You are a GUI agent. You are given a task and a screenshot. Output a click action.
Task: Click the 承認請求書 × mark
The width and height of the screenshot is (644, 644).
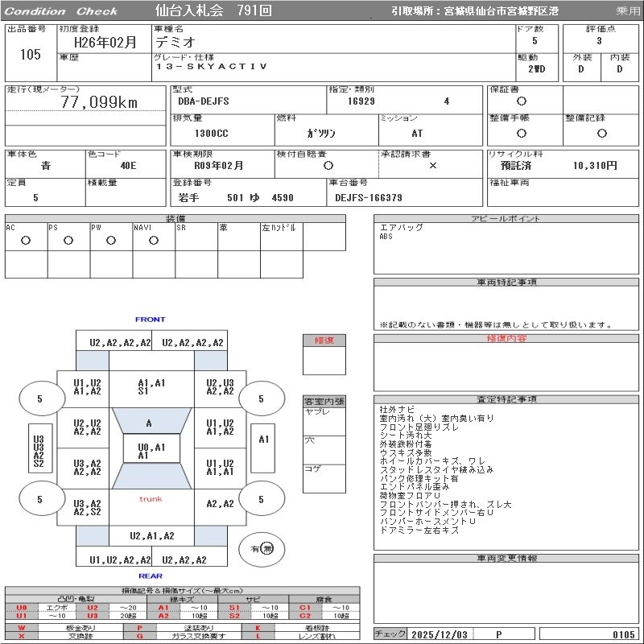point(432,166)
